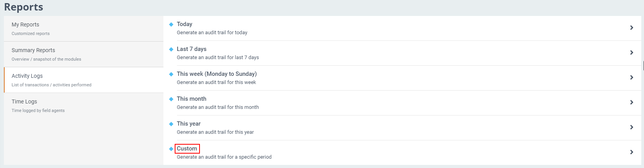This screenshot has height=168, width=644.
Task: Open the Last 7 days chevron
Action: click(x=632, y=52)
